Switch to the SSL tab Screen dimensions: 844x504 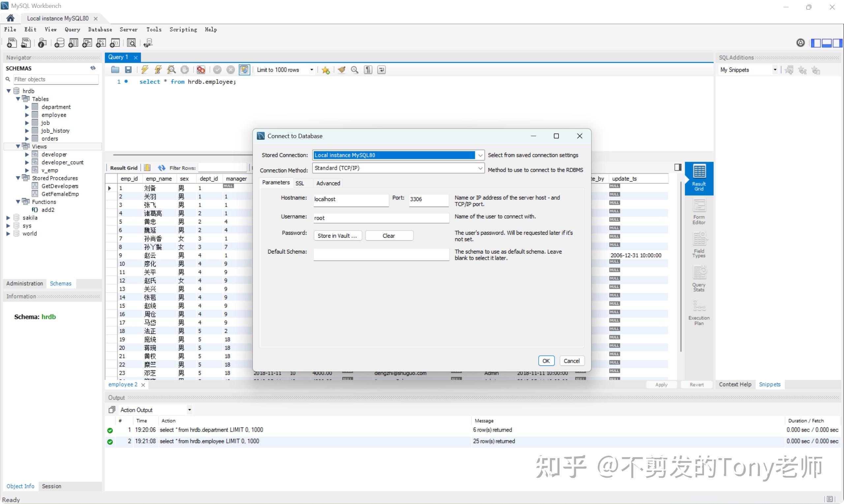(300, 183)
